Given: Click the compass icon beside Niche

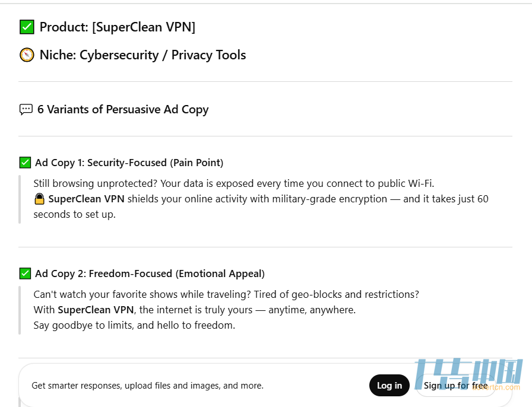Looking at the screenshot, I should 27,55.
